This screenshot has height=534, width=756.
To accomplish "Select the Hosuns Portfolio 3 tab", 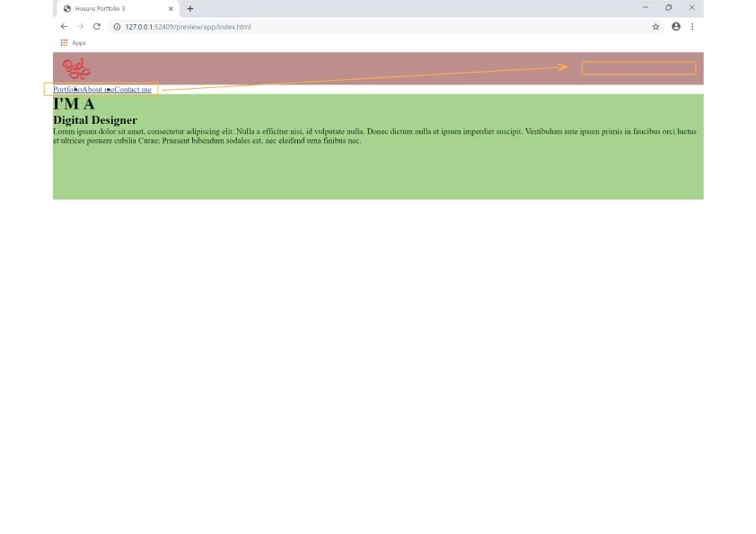I will [x=118, y=9].
